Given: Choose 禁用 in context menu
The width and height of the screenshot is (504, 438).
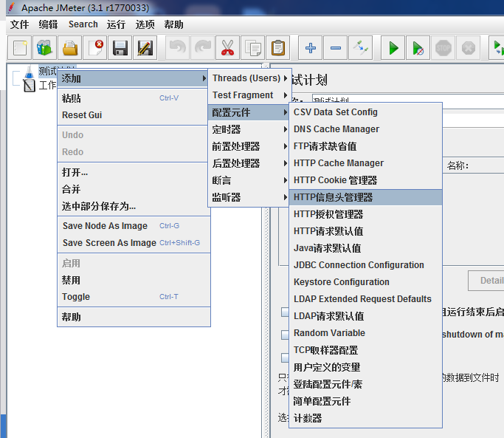Looking at the screenshot, I should [134, 280].
